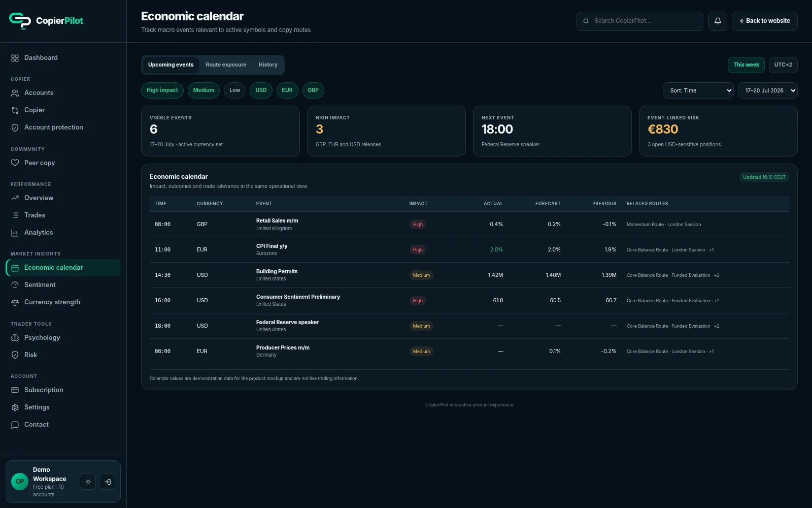Toggle the UTC+2 timezone button
The image size is (812, 508).
[783, 65]
